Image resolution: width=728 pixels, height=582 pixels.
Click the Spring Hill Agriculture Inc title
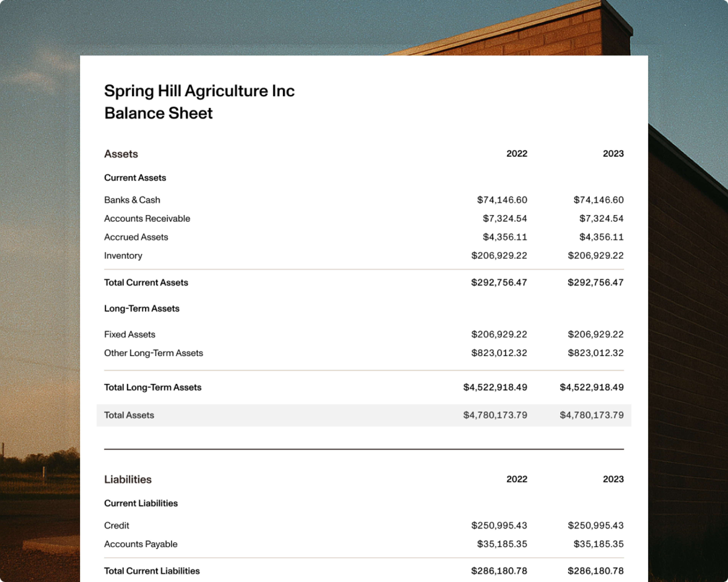click(199, 91)
